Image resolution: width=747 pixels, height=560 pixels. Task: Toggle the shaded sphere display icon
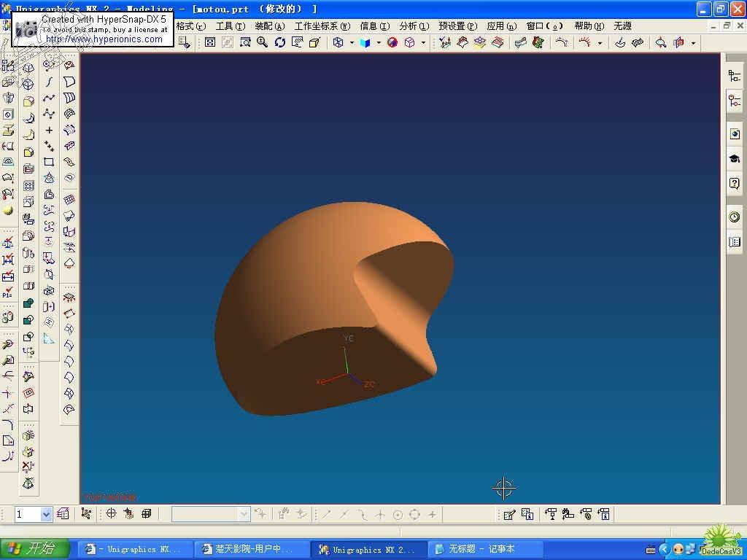(392, 43)
